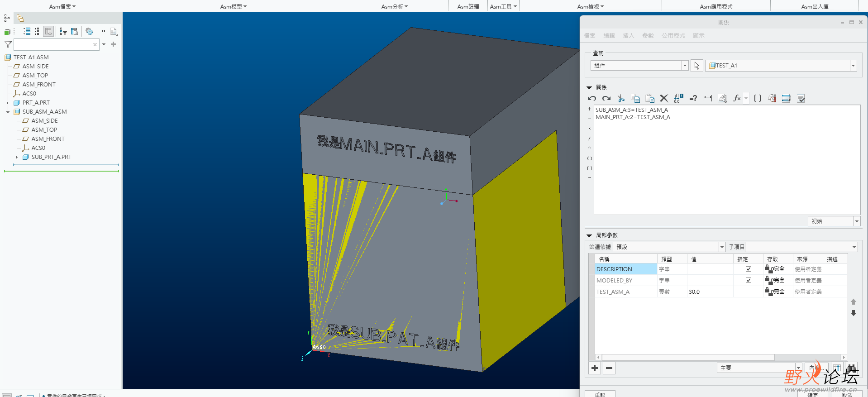Open the Asm分析 menu
The image size is (868, 397).
click(395, 6)
